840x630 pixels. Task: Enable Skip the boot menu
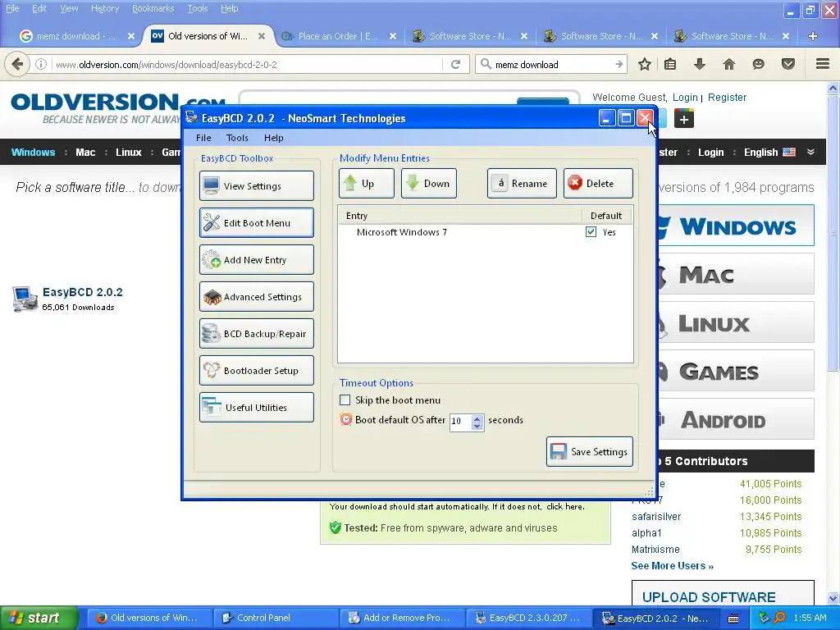(x=345, y=400)
